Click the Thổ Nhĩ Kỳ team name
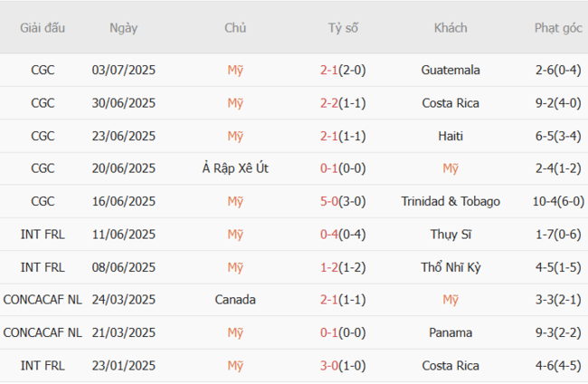This screenshot has height=384, width=588. 450,267
